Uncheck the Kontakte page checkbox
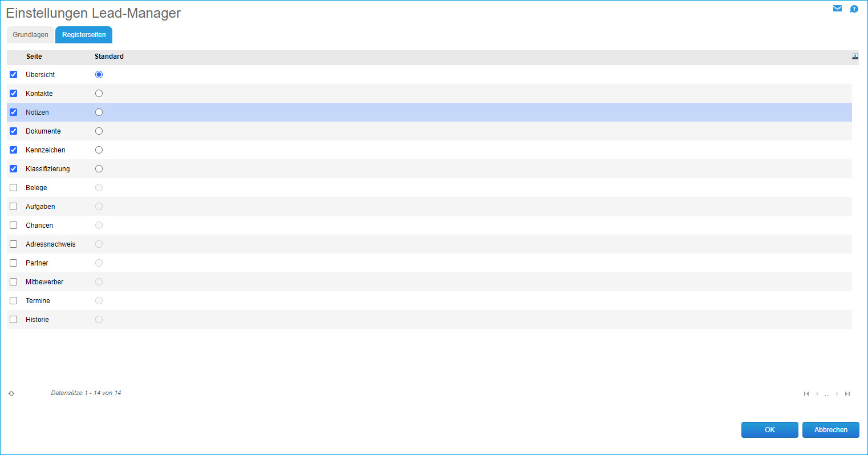The width and height of the screenshot is (868, 455). [x=14, y=94]
